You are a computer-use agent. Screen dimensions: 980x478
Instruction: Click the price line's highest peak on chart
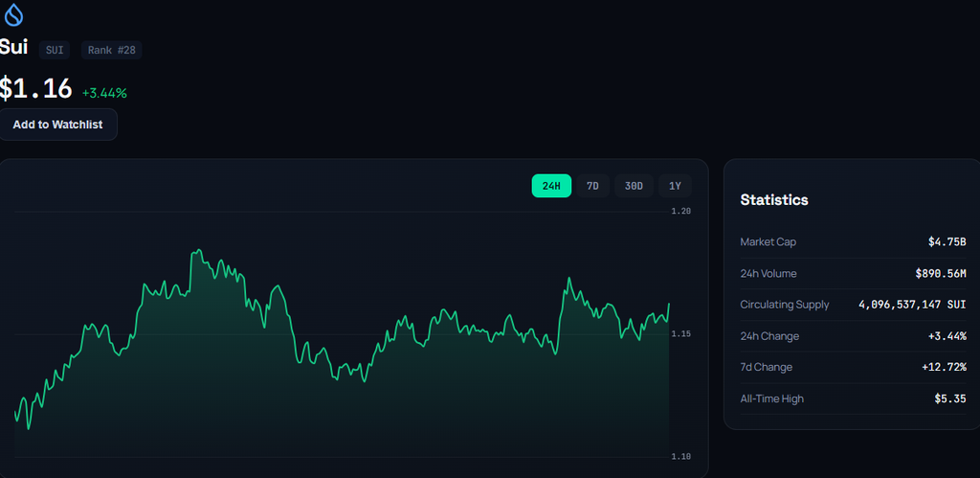tap(199, 250)
